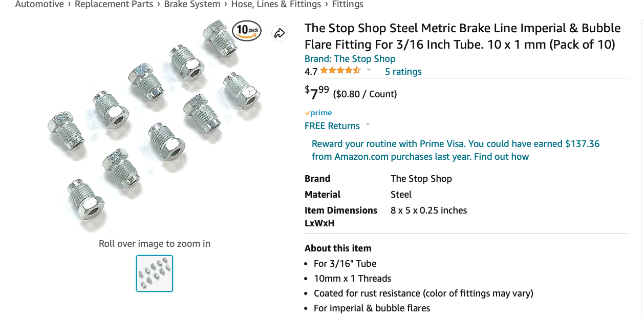Navigate to Brake System breadcrumb
Image resolution: width=644 pixels, height=317 pixels.
[x=192, y=5]
